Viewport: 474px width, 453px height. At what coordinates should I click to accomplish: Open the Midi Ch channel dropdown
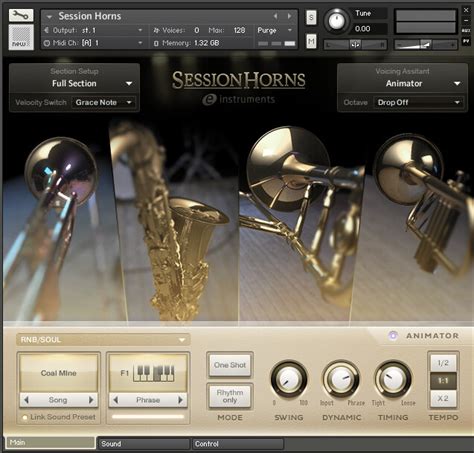(93, 43)
